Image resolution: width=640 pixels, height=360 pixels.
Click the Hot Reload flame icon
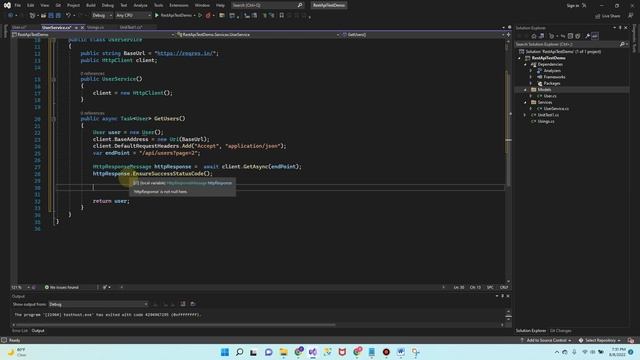pyautogui.click(x=208, y=16)
